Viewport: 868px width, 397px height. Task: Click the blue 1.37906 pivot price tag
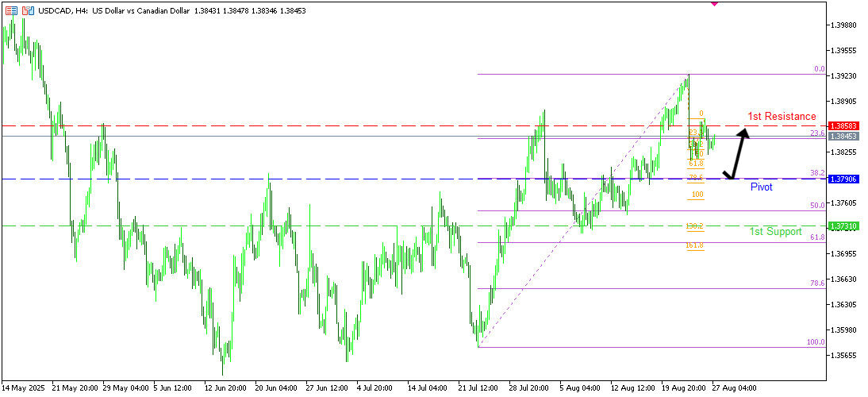(x=842, y=179)
